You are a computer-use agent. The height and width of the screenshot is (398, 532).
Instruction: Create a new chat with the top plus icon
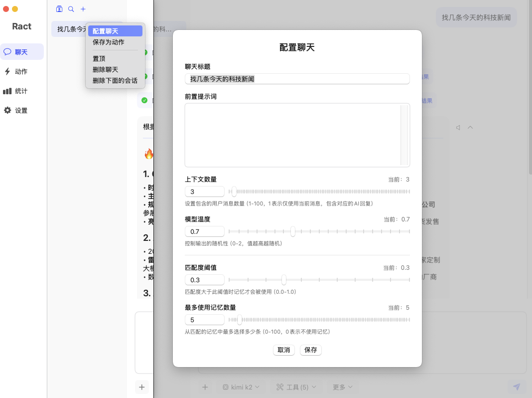coord(83,9)
